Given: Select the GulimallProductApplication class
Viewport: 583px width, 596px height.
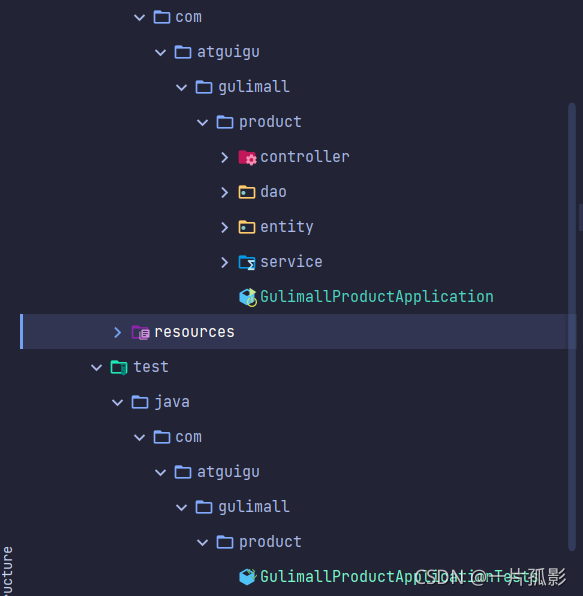Looking at the screenshot, I should pos(376,297).
